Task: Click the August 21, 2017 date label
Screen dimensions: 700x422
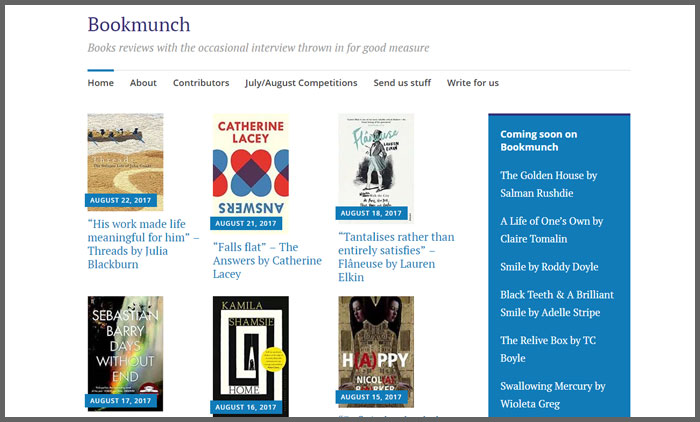Action: (x=246, y=223)
